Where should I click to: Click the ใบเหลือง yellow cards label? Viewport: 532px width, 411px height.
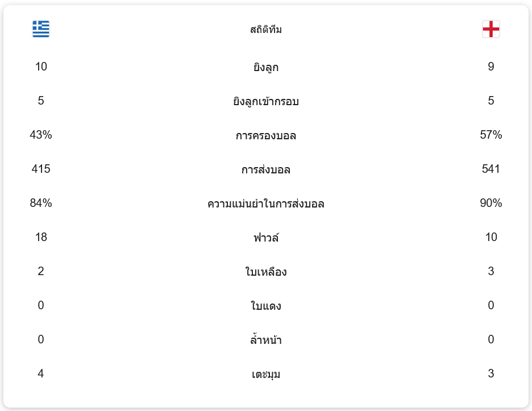[x=266, y=272]
